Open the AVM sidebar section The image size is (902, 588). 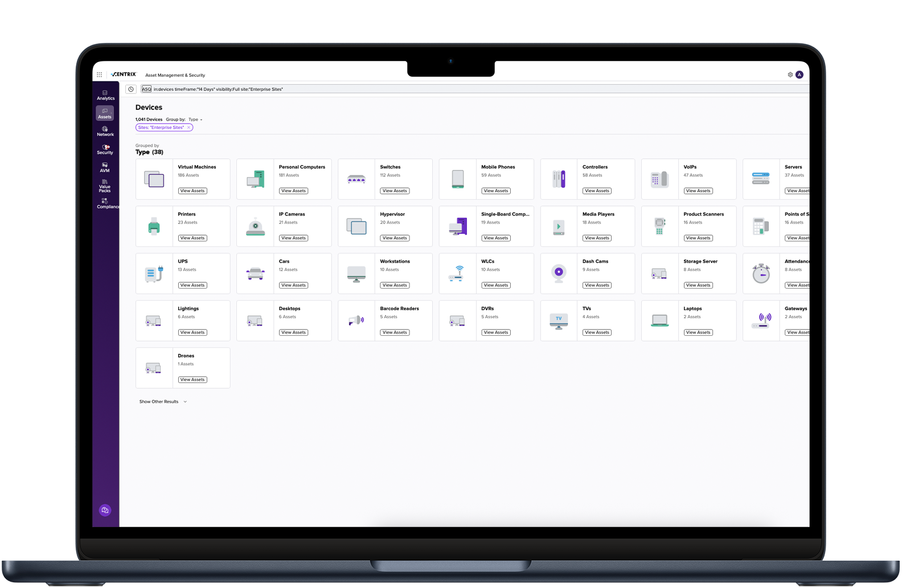105,167
